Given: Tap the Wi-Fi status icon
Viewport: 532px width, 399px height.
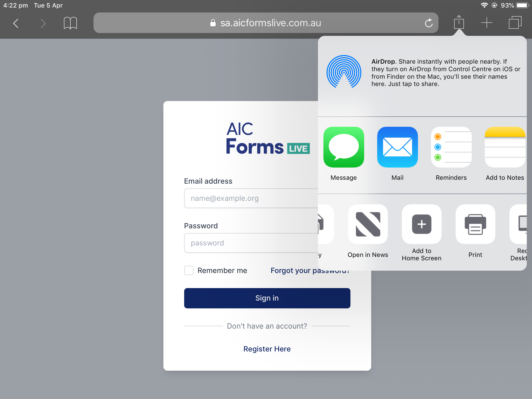Looking at the screenshot, I should pos(484,5).
